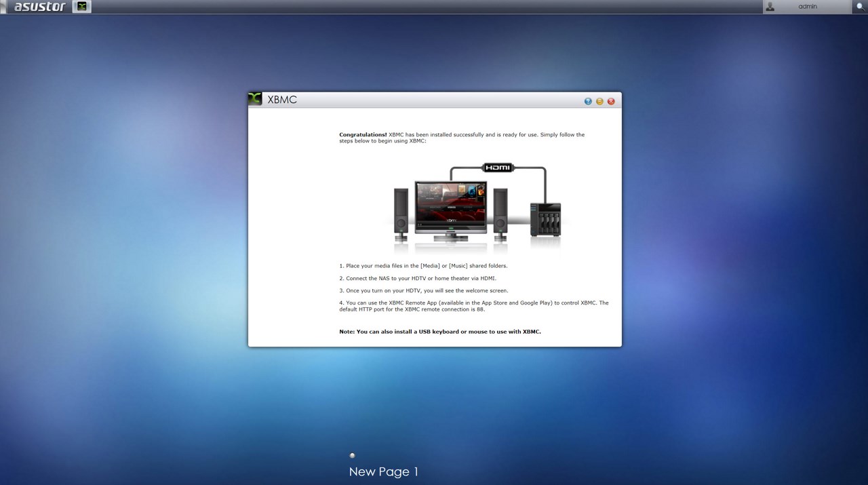Open help in the XBMC window
Screen dimensions: 868x485
coord(588,101)
